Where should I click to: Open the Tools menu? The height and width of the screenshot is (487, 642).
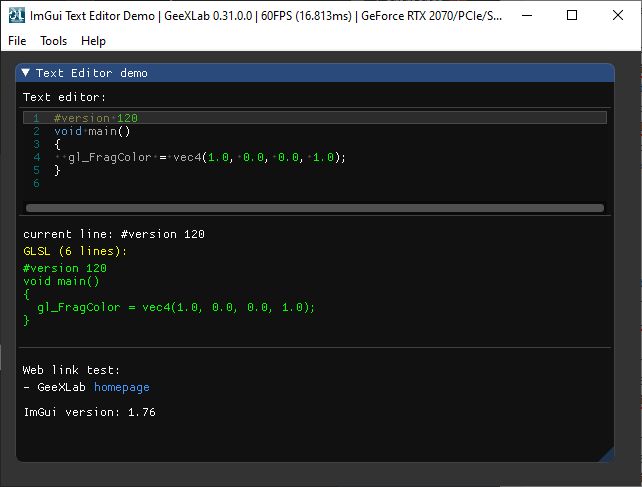click(53, 41)
